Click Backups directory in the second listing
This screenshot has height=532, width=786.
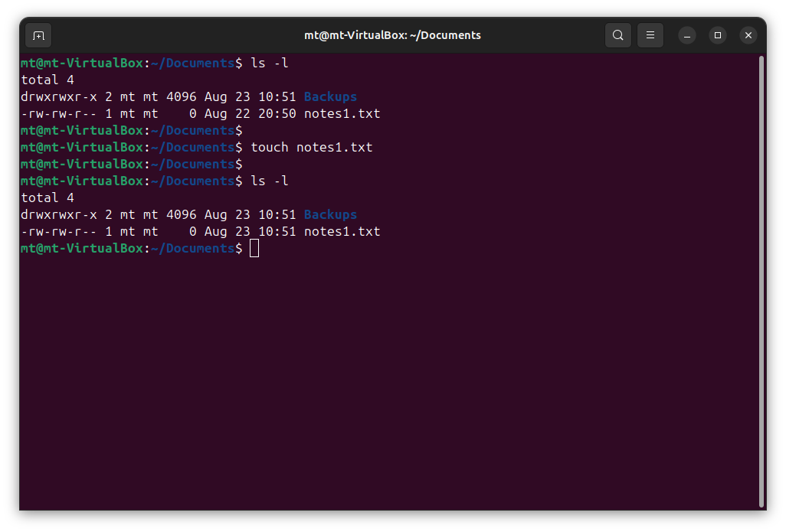click(330, 214)
